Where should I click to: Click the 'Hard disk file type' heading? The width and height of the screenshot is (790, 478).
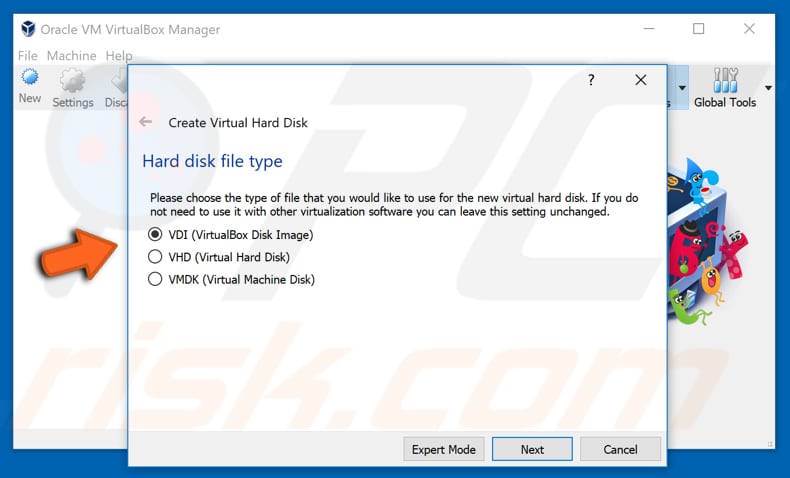(x=212, y=161)
